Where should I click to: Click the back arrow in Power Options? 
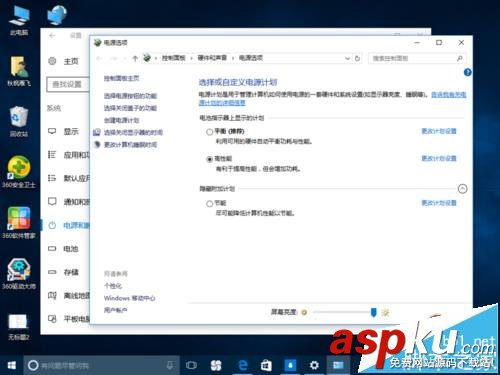pyautogui.click(x=99, y=58)
